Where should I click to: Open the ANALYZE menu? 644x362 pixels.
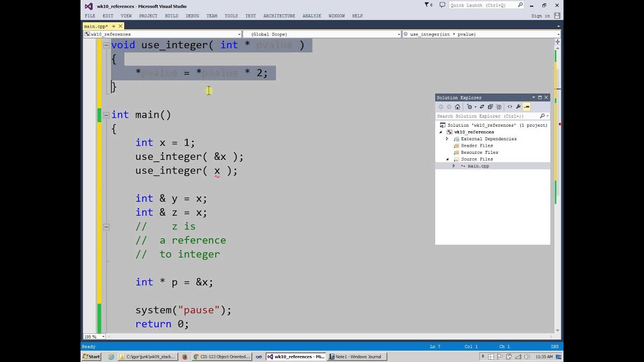click(312, 16)
